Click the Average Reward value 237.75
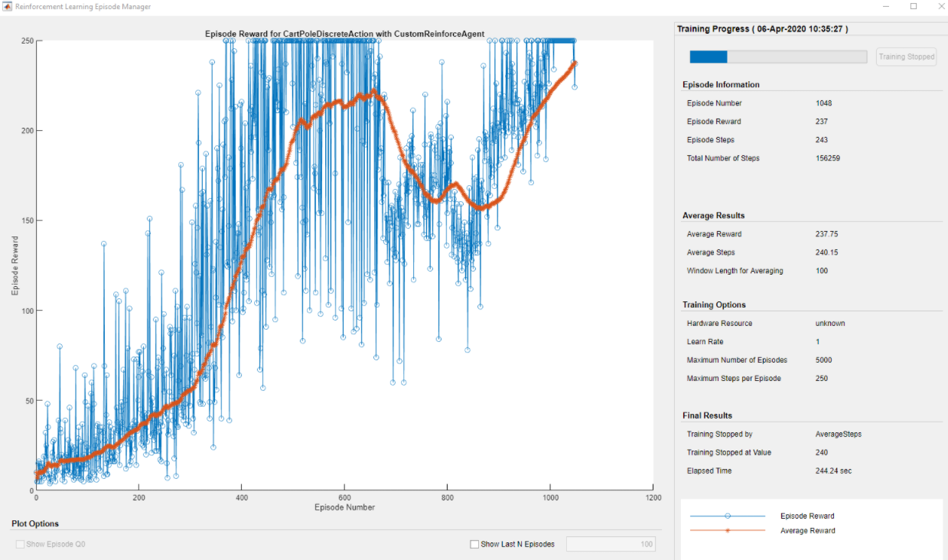 tap(826, 234)
